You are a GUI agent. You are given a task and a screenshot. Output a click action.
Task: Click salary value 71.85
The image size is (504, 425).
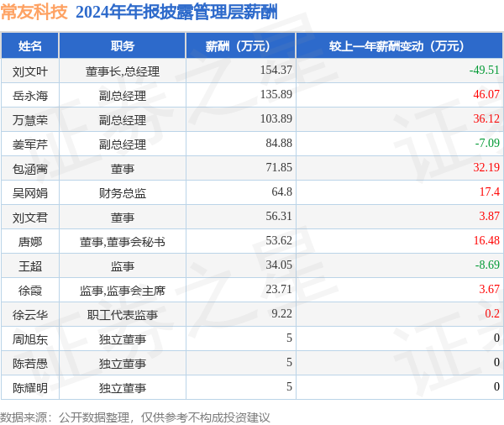click(x=279, y=167)
